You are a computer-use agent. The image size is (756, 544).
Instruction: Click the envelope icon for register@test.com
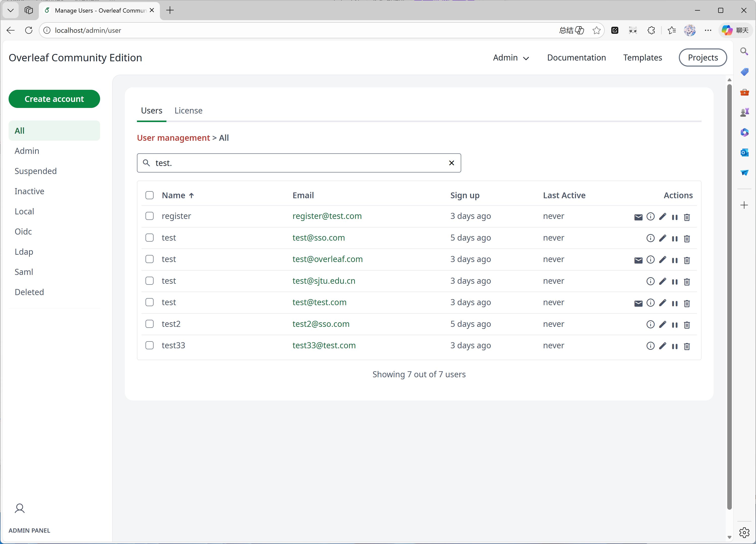[638, 217]
